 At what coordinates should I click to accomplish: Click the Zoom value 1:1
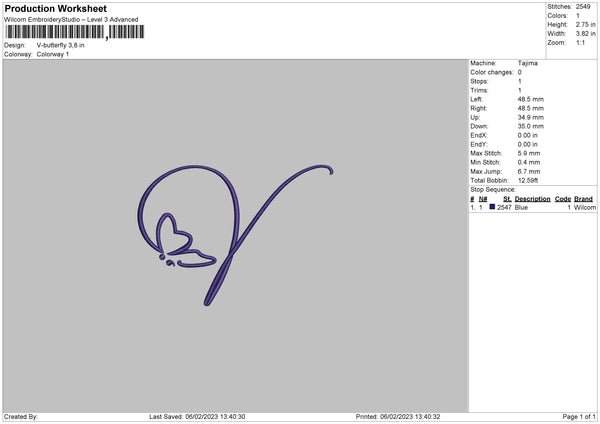pyautogui.click(x=580, y=43)
